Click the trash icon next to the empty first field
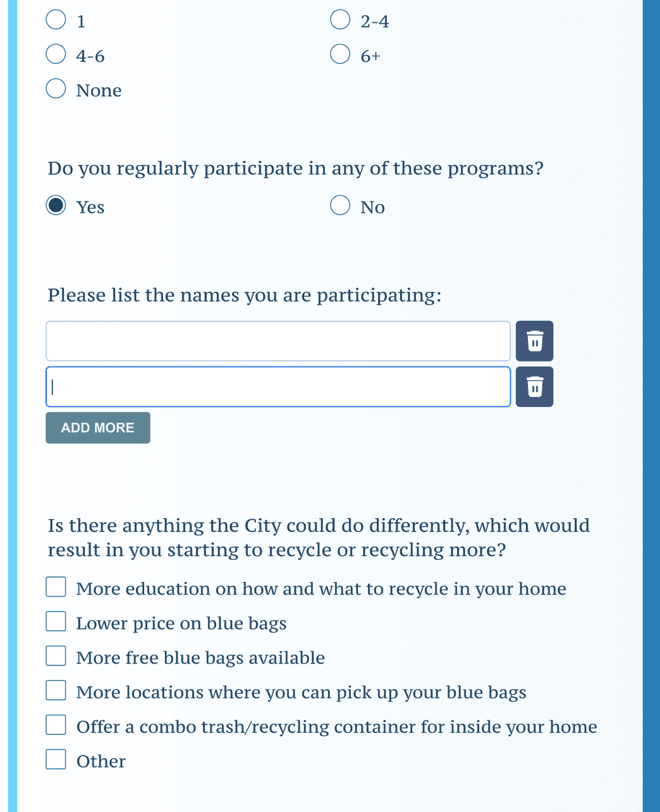Viewport: 660px width, 812px height. click(x=534, y=341)
